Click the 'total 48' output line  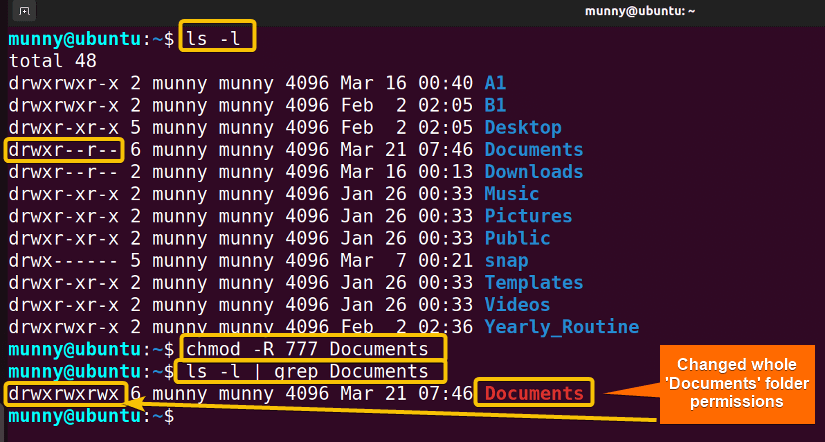coord(53,61)
